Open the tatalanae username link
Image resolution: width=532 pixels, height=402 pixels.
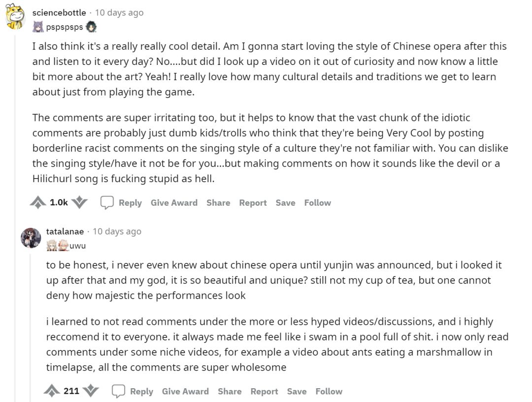click(65, 231)
